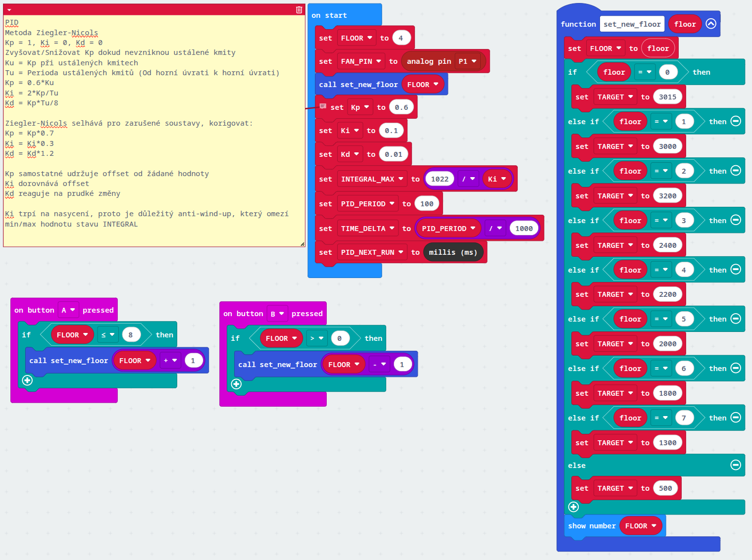Add else branch in button A if-block
752x560 pixels.
click(27, 380)
